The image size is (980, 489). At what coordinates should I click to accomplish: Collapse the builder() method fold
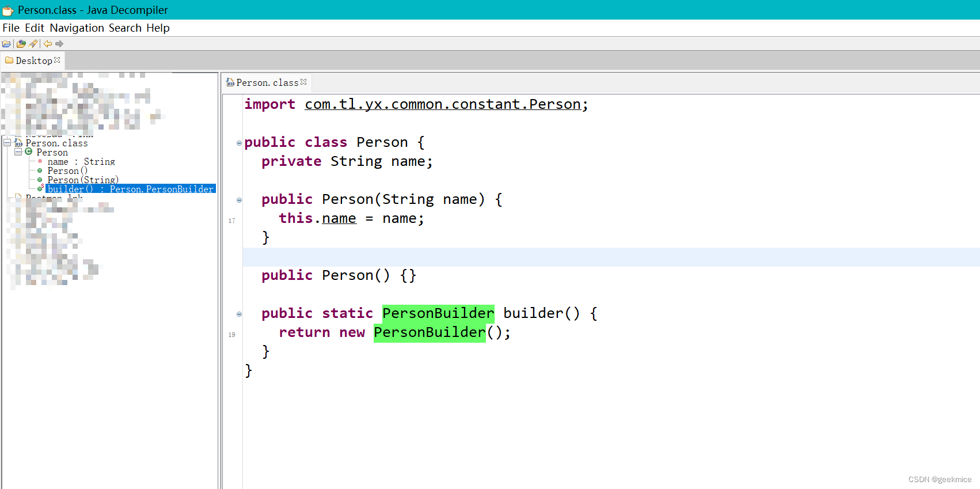point(239,314)
